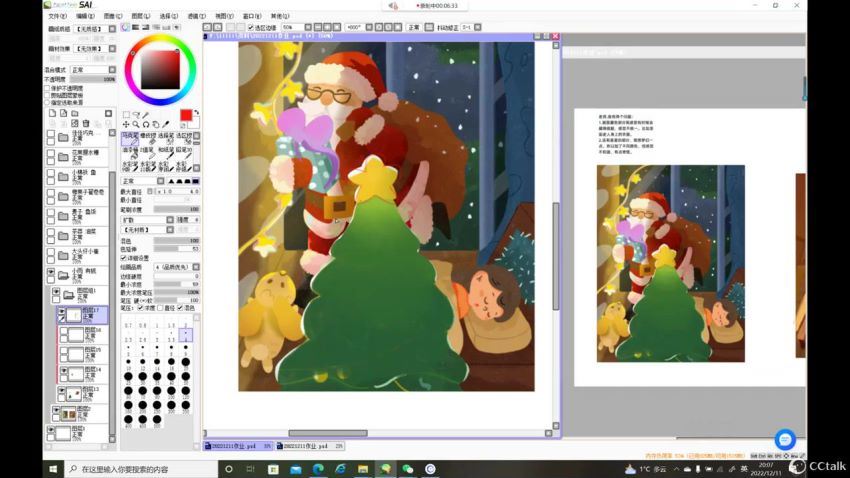The image size is (850, 478).
Task: Adjust the 不透明度 layer opacity slider
Action: 93,79
